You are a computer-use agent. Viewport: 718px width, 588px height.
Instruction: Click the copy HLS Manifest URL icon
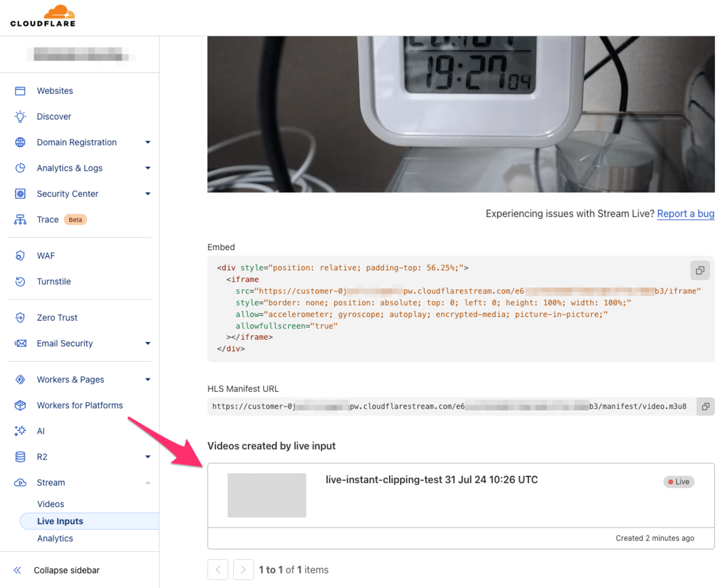click(705, 406)
